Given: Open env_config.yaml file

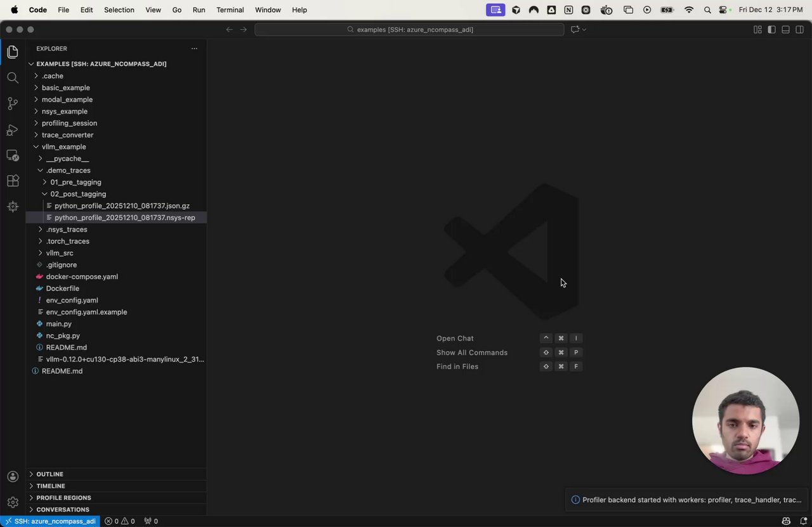Looking at the screenshot, I should pyautogui.click(x=116, y=300).
